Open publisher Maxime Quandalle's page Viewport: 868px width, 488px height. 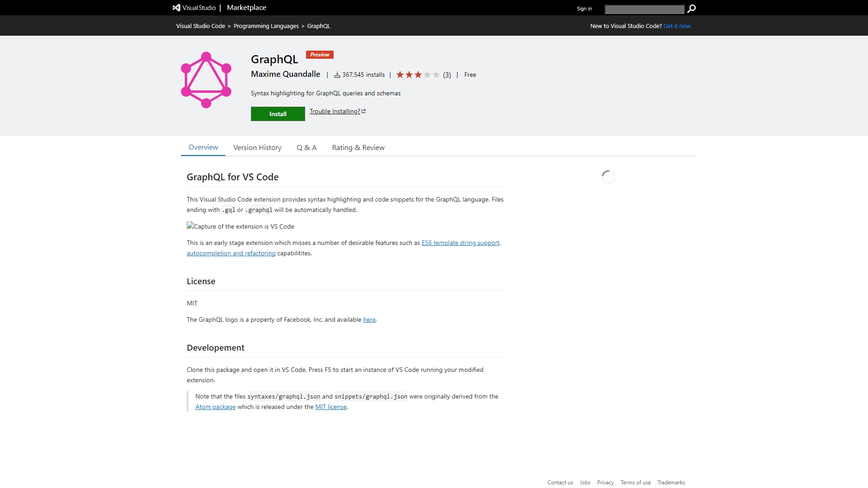point(285,74)
